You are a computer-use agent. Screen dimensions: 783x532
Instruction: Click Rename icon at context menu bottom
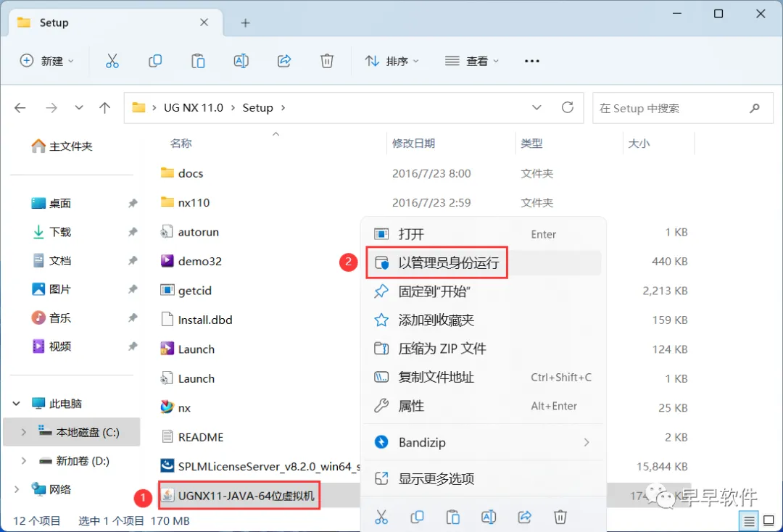489,517
